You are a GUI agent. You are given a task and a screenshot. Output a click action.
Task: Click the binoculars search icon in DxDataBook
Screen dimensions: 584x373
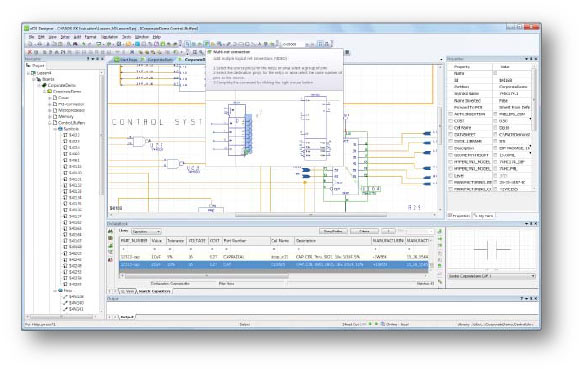click(111, 231)
